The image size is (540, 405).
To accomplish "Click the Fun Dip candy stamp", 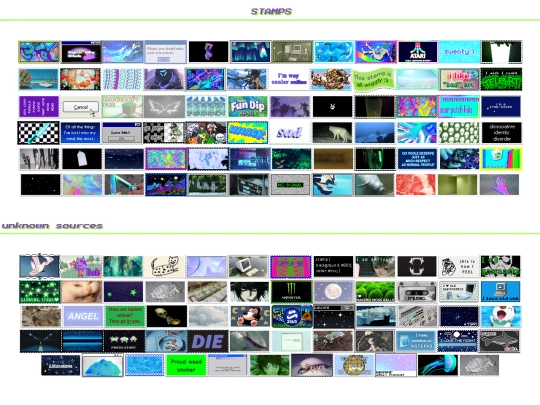I will click(x=248, y=106).
